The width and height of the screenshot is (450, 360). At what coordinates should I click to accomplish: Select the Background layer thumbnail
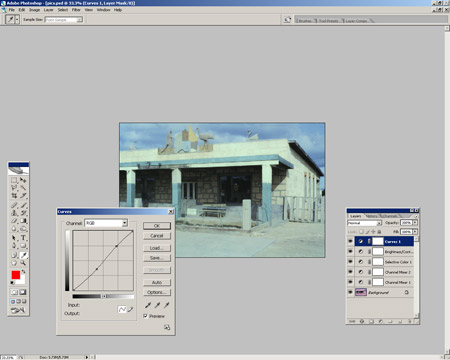361,292
